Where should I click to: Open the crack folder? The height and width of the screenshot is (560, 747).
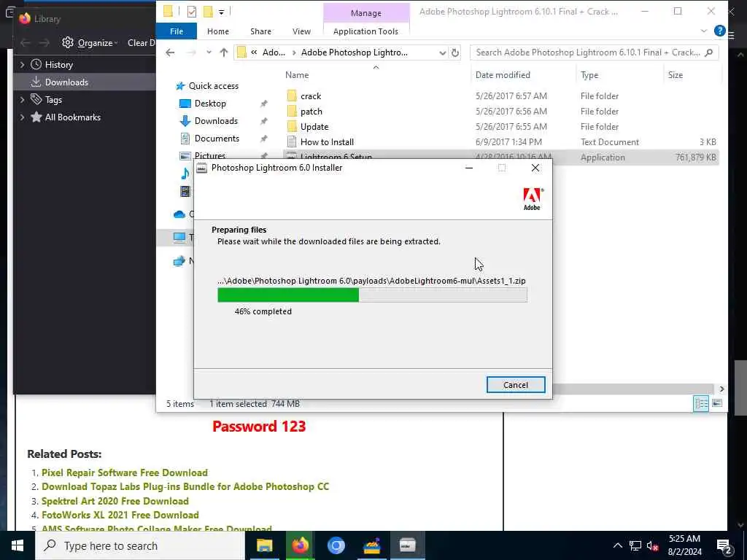coord(311,96)
